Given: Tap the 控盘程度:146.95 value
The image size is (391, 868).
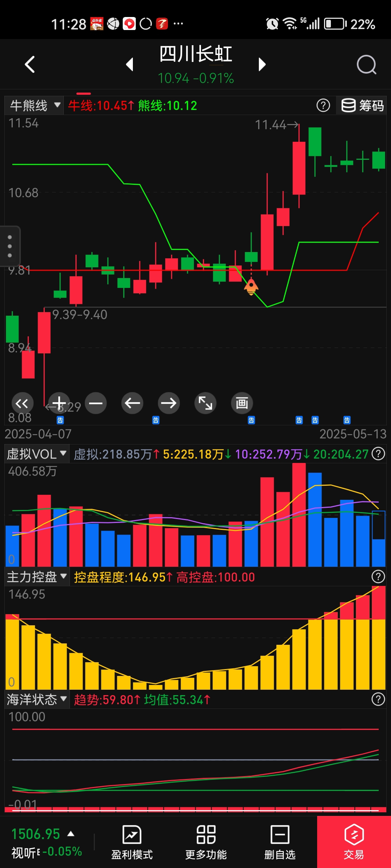Looking at the screenshot, I should [x=123, y=577].
